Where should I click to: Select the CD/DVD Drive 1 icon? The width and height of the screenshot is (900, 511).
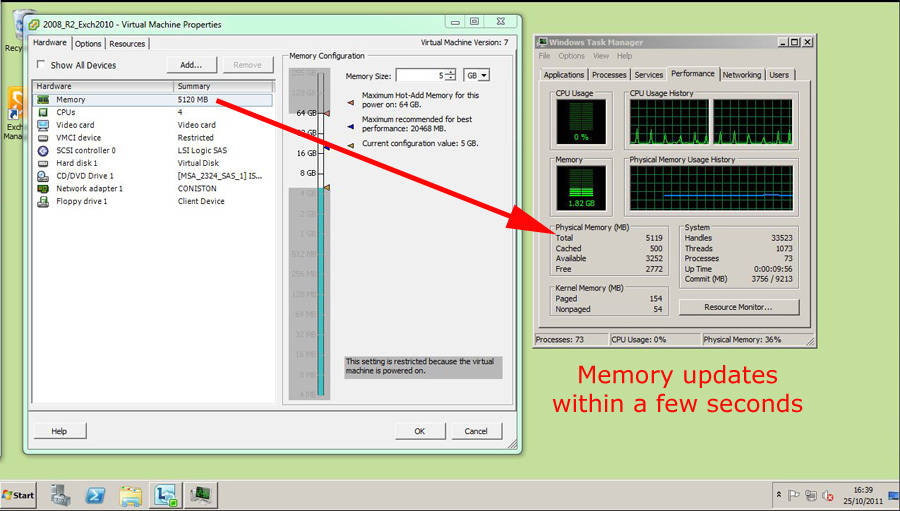[43, 176]
